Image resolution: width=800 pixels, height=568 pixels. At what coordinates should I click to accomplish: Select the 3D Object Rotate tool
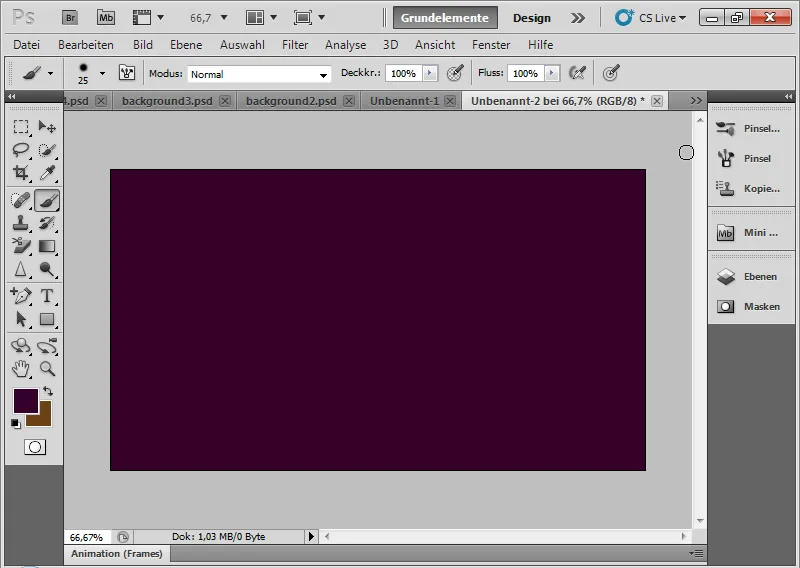coord(21,346)
